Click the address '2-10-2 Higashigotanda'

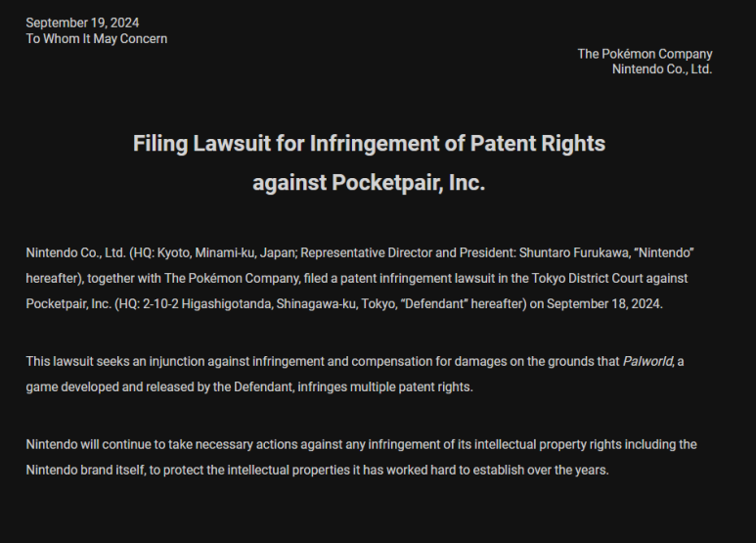pos(207,304)
